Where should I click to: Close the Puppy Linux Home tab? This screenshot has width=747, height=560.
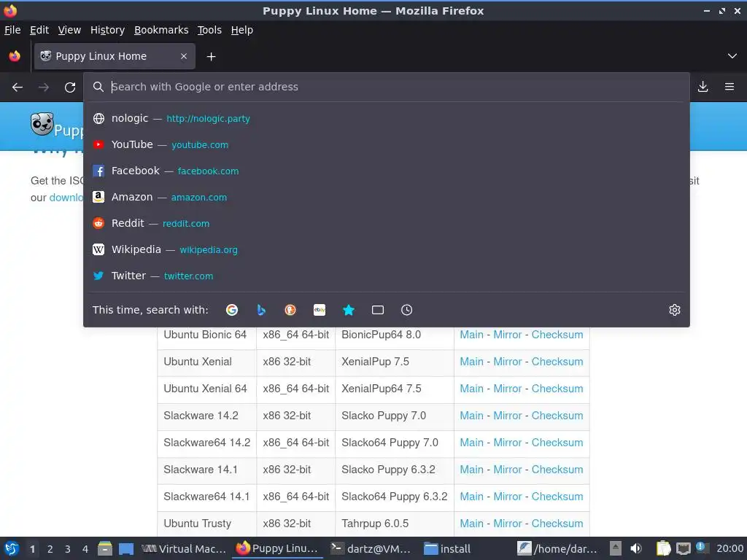(184, 56)
